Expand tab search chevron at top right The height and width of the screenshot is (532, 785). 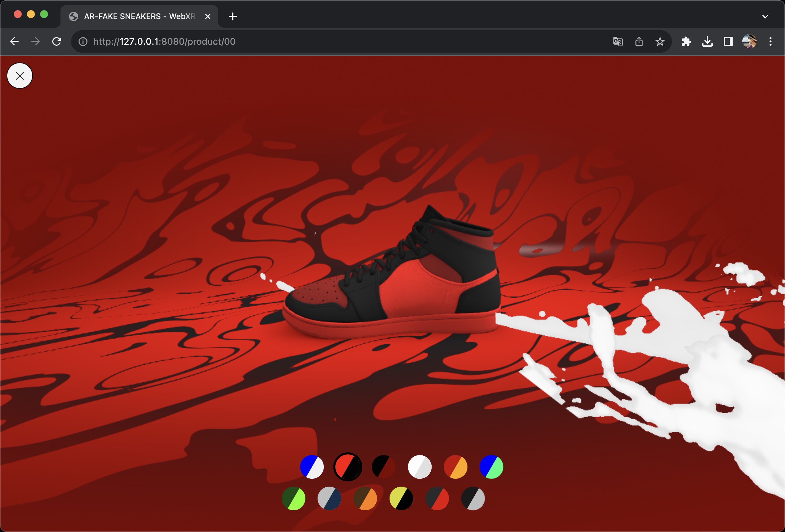pos(765,16)
